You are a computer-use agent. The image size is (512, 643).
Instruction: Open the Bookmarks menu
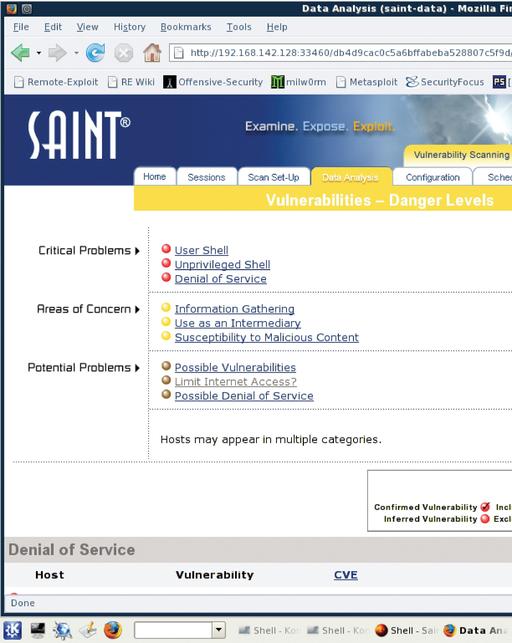point(186,27)
